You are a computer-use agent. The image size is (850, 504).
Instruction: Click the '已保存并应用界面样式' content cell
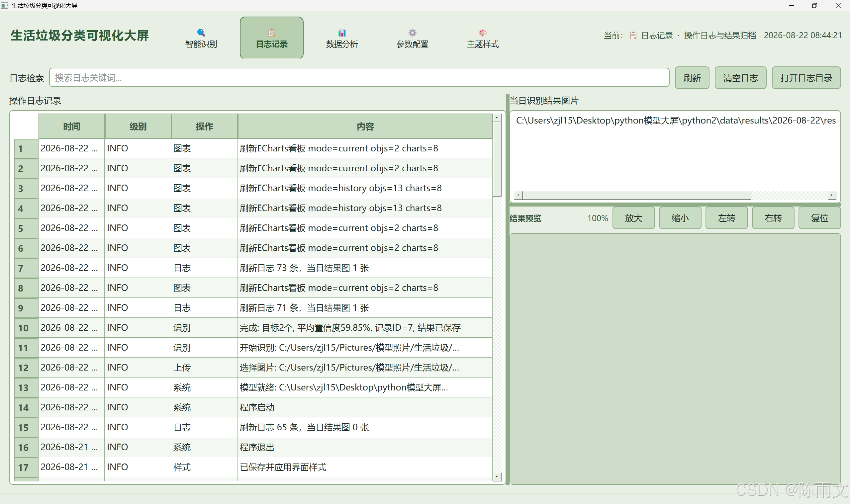(365, 467)
